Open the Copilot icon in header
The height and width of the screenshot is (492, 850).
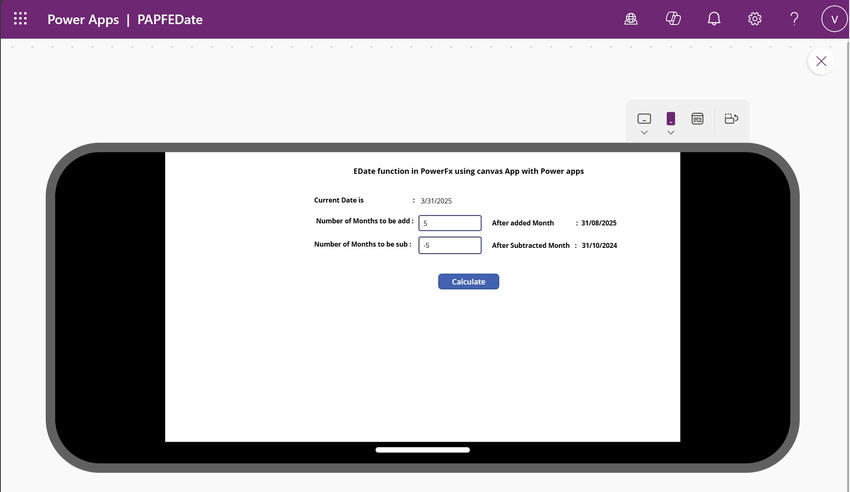[x=673, y=19]
